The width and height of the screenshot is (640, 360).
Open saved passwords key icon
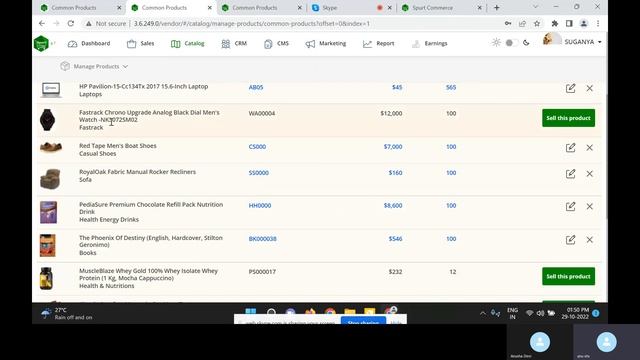click(508, 24)
